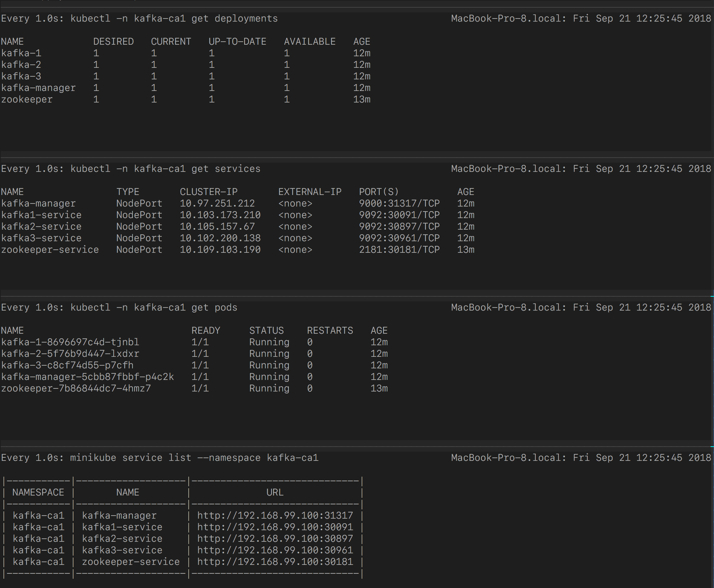Image resolution: width=714 pixels, height=588 pixels.
Task: Click port mapping 9092:30897/TCP
Action: [399, 227]
